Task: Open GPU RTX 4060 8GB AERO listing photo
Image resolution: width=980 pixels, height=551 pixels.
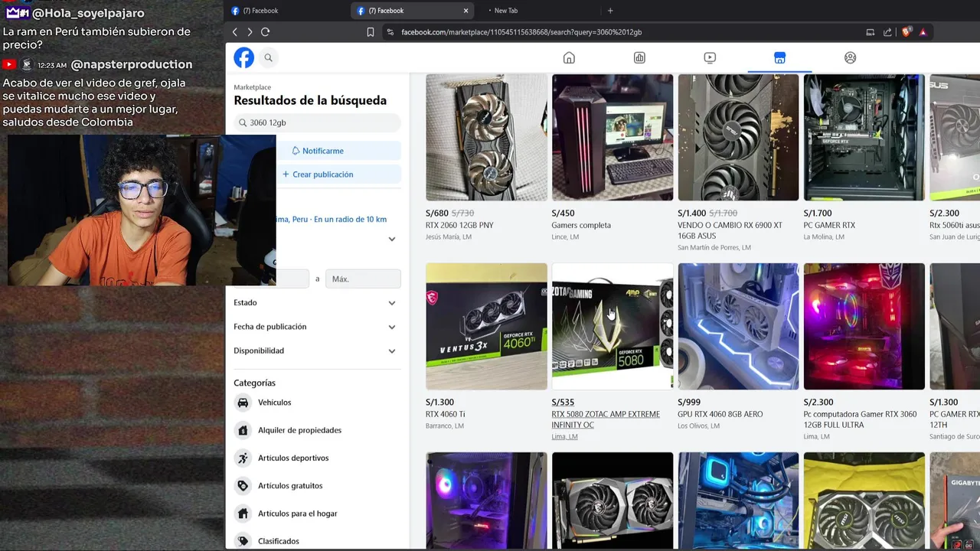Action: coord(738,327)
